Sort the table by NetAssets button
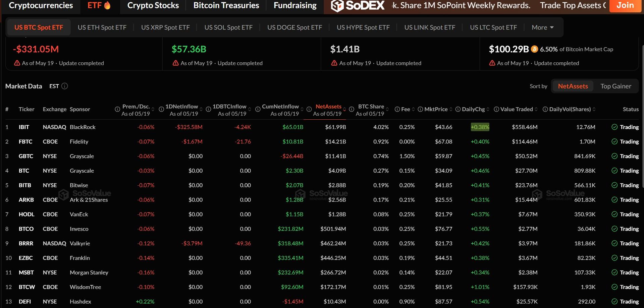Screen dimensions: 644x308 tap(573, 86)
